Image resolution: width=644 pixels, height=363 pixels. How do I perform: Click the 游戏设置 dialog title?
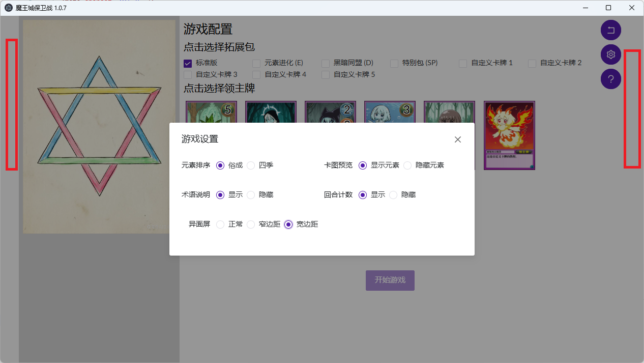200,139
